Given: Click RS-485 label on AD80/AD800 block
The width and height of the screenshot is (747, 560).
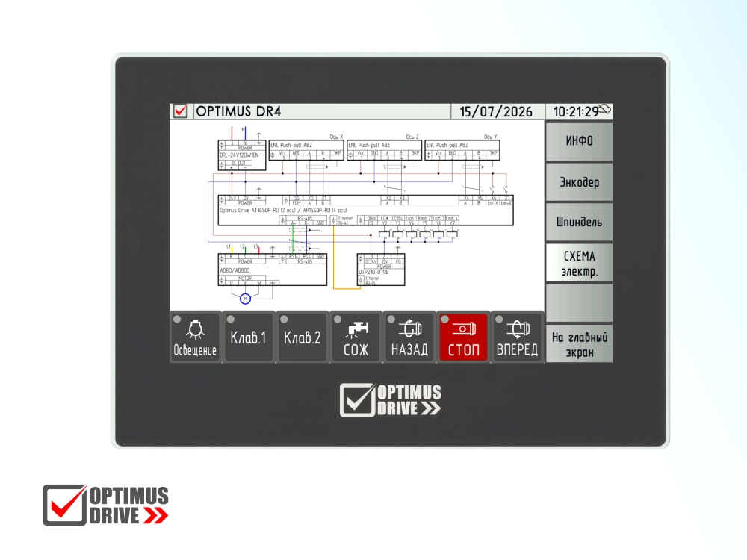Looking at the screenshot, I should (x=305, y=261).
